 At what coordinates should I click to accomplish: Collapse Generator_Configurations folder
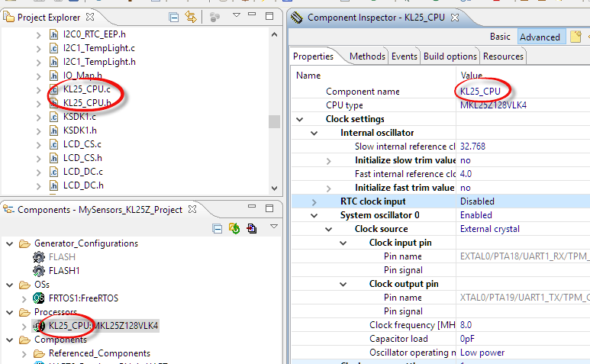tap(10, 243)
